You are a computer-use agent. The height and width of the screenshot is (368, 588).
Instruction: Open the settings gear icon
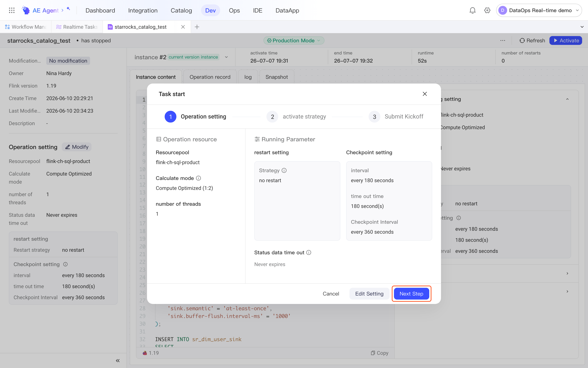tap(487, 10)
